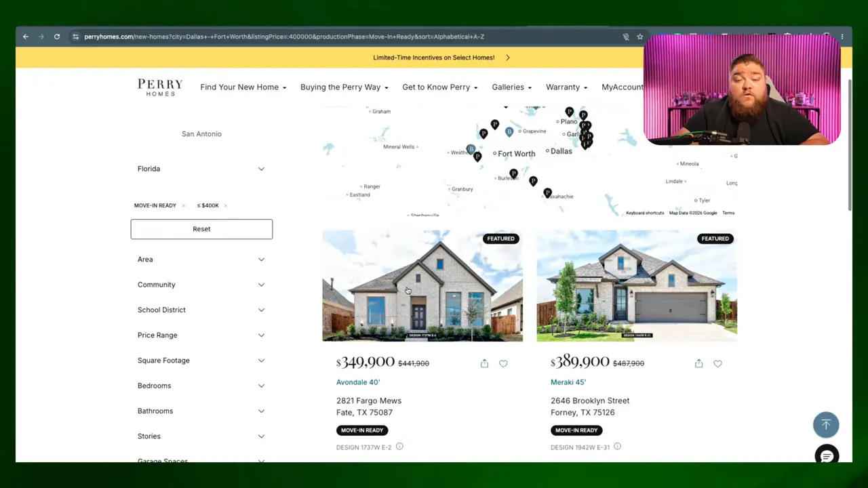
Task: Click the back-to-top arrow button
Action: click(826, 424)
